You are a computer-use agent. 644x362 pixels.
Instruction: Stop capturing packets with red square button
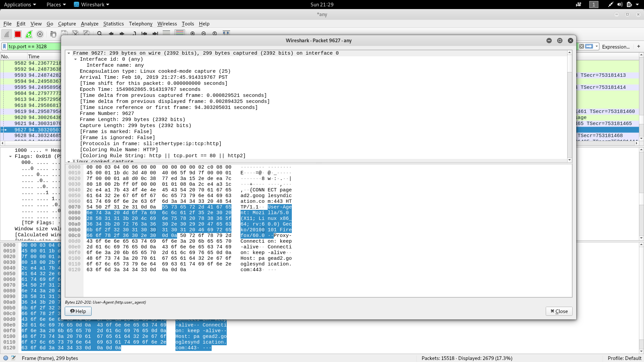pos(18,34)
